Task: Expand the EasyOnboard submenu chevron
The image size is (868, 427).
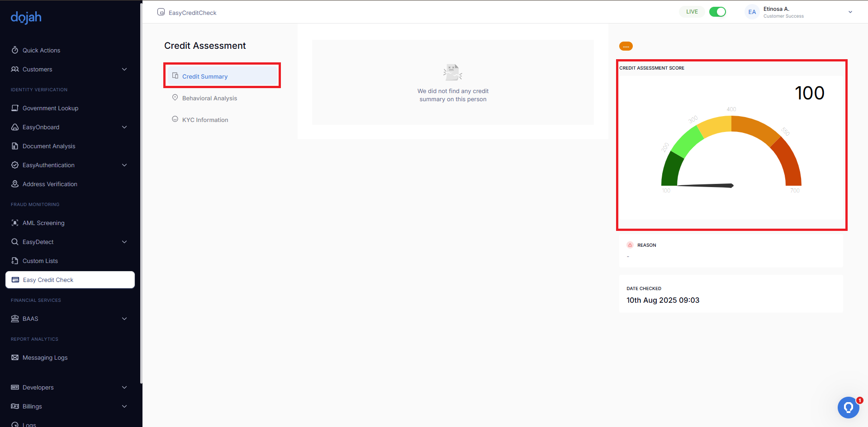Action: (x=124, y=127)
